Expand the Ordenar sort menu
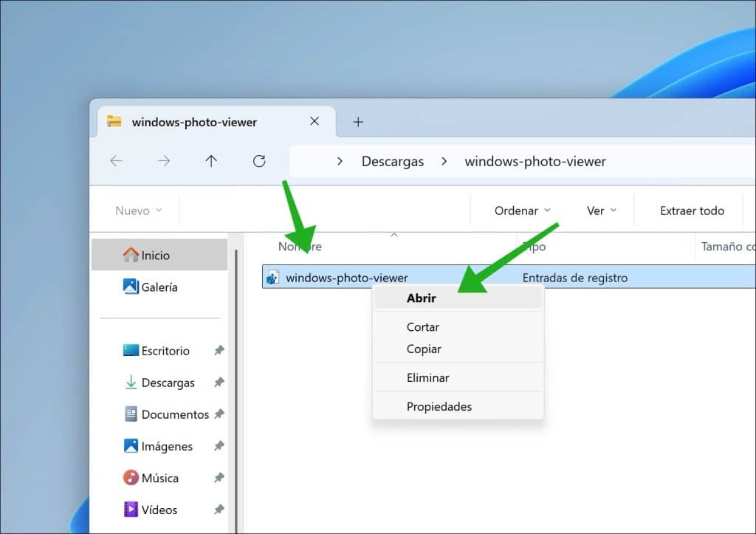Screen dimensions: 756x534 tap(522, 210)
